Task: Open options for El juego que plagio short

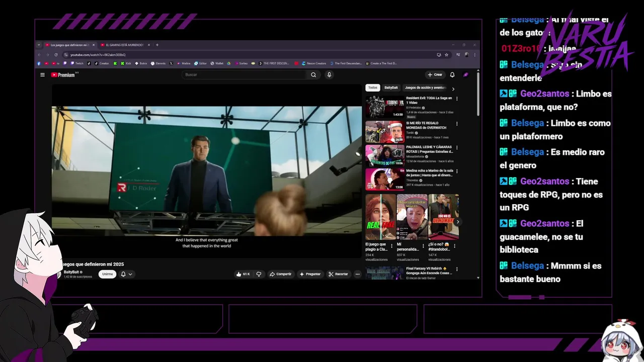Action: [392, 246]
